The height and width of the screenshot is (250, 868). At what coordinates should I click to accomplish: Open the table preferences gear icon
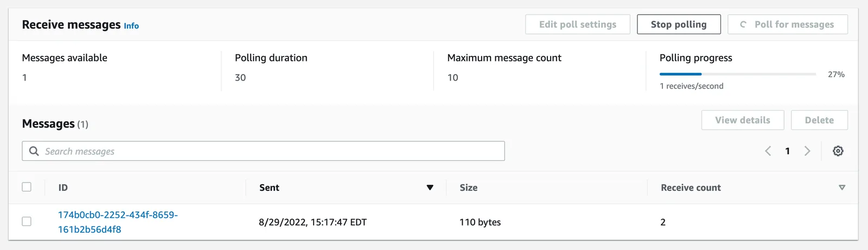tap(838, 151)
